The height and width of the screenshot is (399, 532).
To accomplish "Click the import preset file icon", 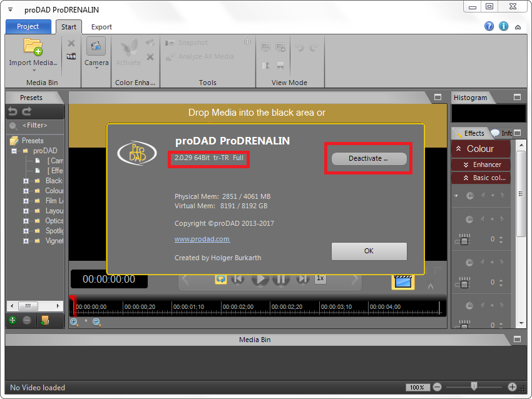I will (45, 320).
